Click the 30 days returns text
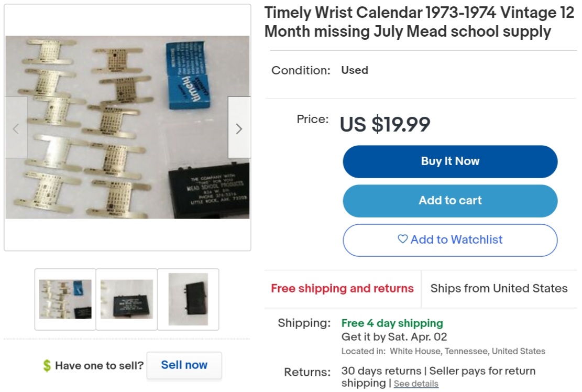Viewport: 582px width, 392px height. [x=381, y=371]
